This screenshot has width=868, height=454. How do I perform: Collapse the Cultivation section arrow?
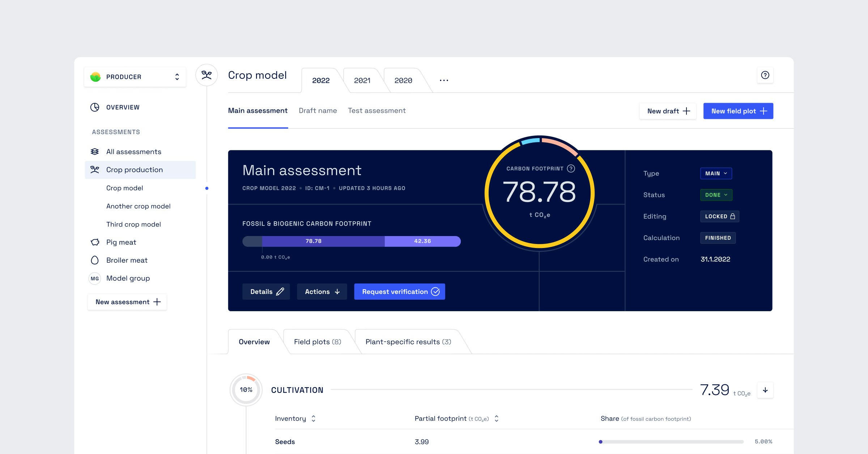(765, 390)
